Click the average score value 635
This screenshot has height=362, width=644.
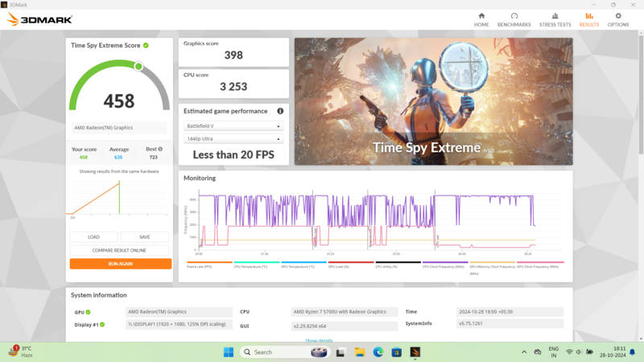[x=118, y=157]
